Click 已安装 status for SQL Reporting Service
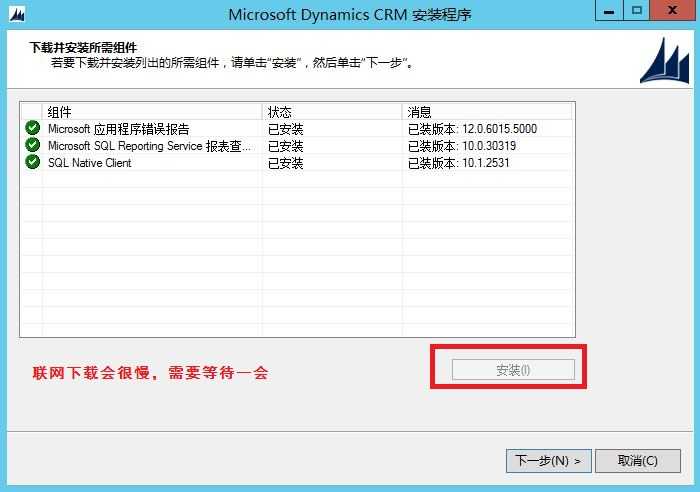The height and width of the screenshot is (492, 700). [286, 146]
